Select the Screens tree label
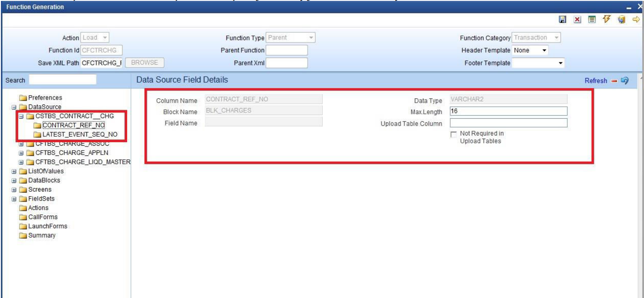Viewport: 644px width, 298px height. (x=40, y=190)
